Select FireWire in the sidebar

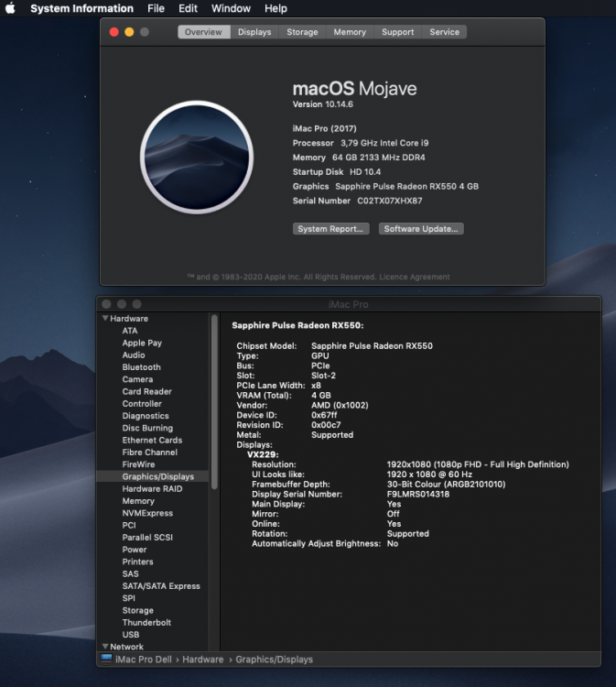pos(138,464)
